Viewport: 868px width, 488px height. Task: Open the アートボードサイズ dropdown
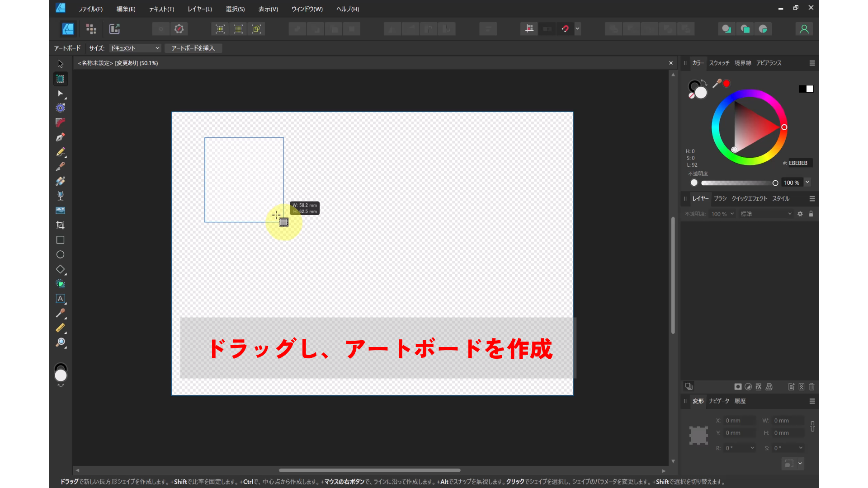[134, 48]
